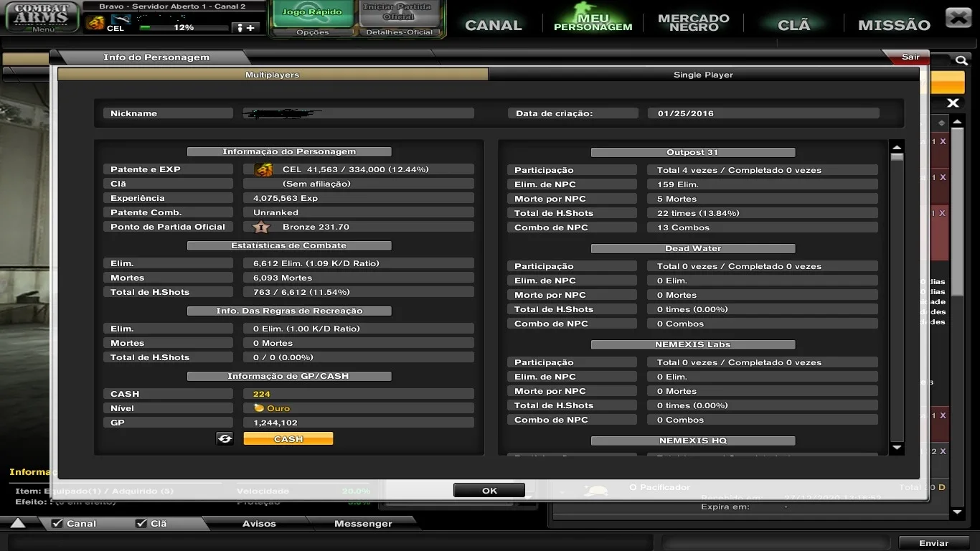Close the game with the top-right X icon
This screenshot has height=551, width=980.
tap(958, 17)
